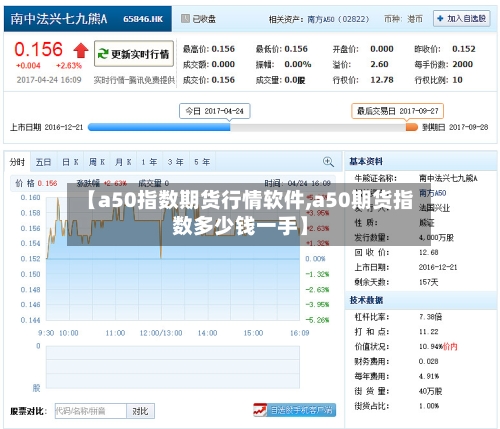Open related asset 南方A50 (02822) link
Screen dimensions: 500x429
tap(338, 19)
